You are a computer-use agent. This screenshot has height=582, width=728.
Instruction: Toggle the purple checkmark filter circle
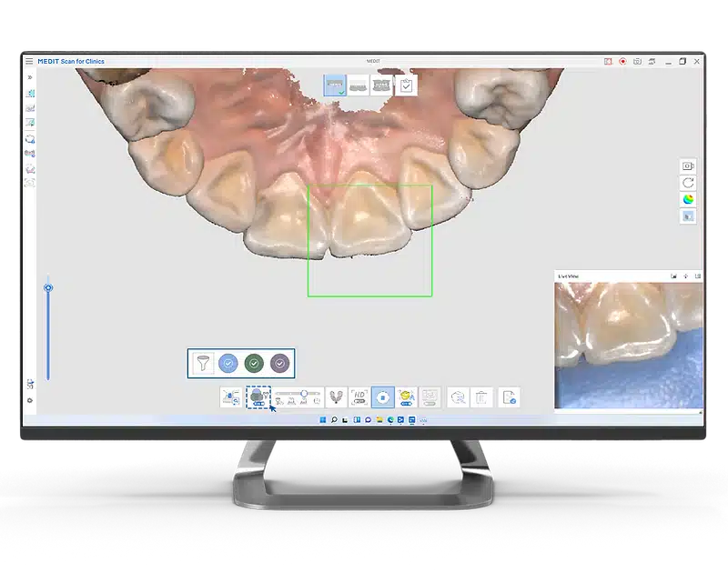click(x=280, y=363)
